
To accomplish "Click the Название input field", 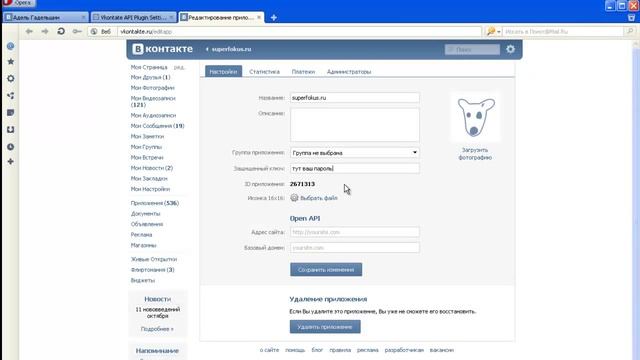I will click(355, 98).
